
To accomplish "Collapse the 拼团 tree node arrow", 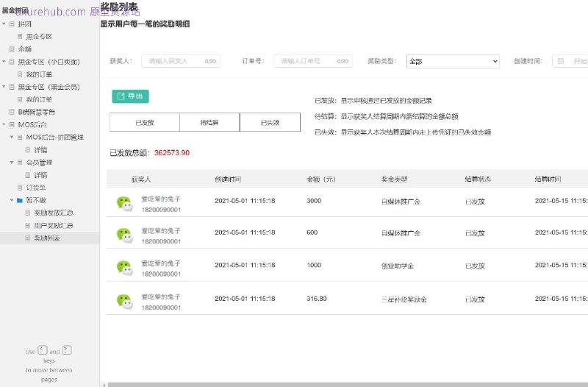I will tap(4, 24).
